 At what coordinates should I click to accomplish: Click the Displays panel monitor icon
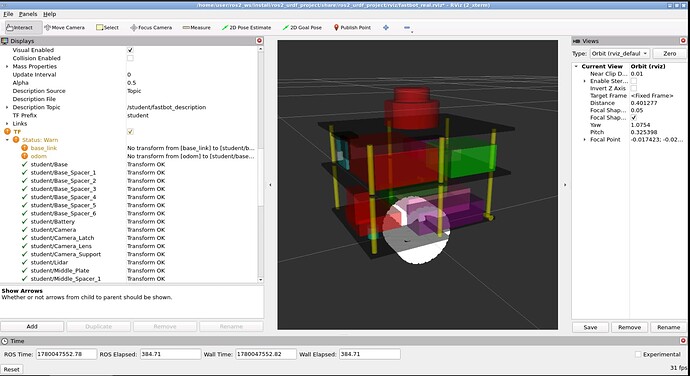(5, 41)
